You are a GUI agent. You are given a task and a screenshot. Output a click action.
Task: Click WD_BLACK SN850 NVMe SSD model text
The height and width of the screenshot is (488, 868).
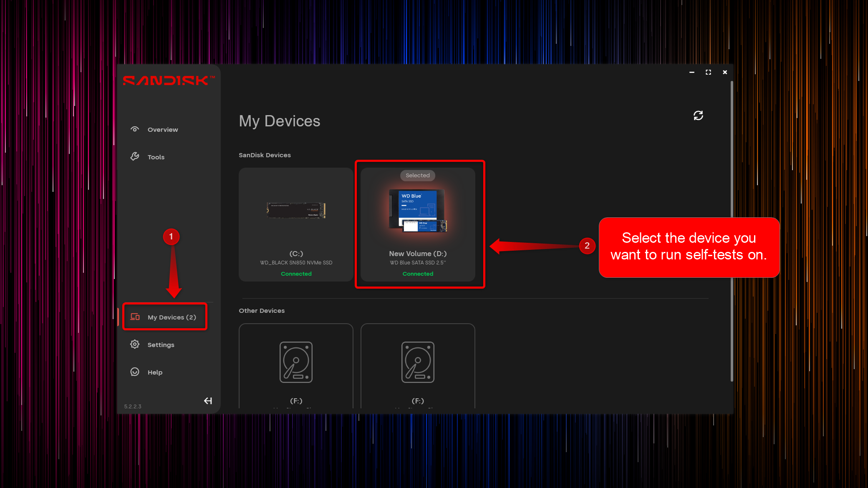click(296, 263)
